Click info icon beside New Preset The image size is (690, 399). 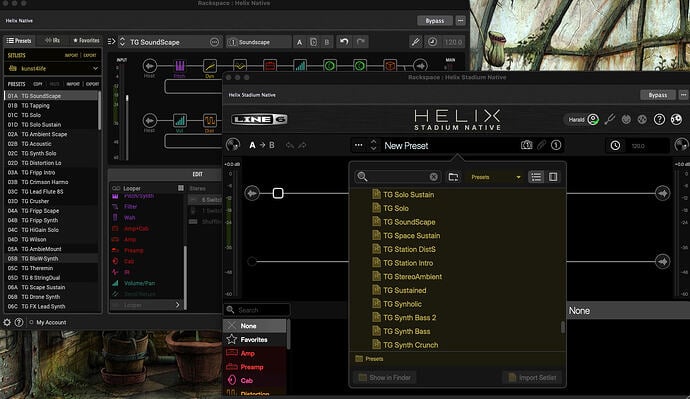pyautogui.click(x=556, y=145)
